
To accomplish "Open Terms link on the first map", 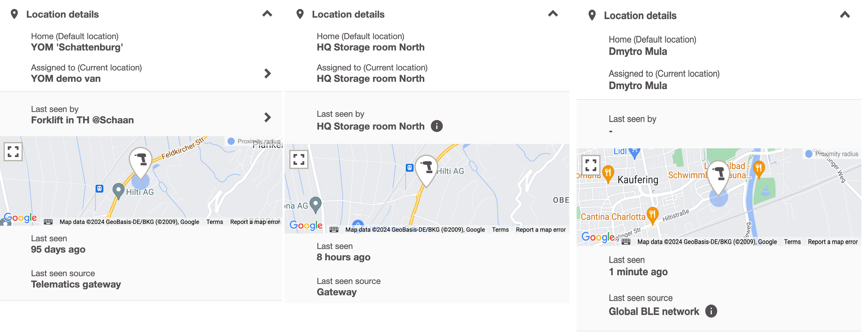I will click(215, 222).
